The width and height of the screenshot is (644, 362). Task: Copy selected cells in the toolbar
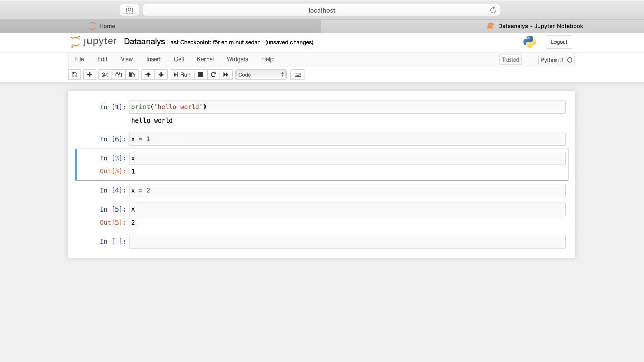(119, 75)
